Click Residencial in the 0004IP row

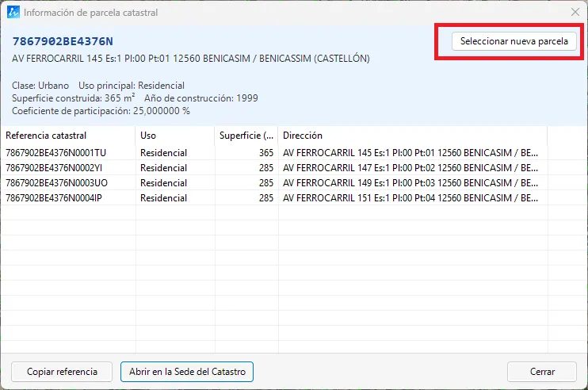coord(163,197)
